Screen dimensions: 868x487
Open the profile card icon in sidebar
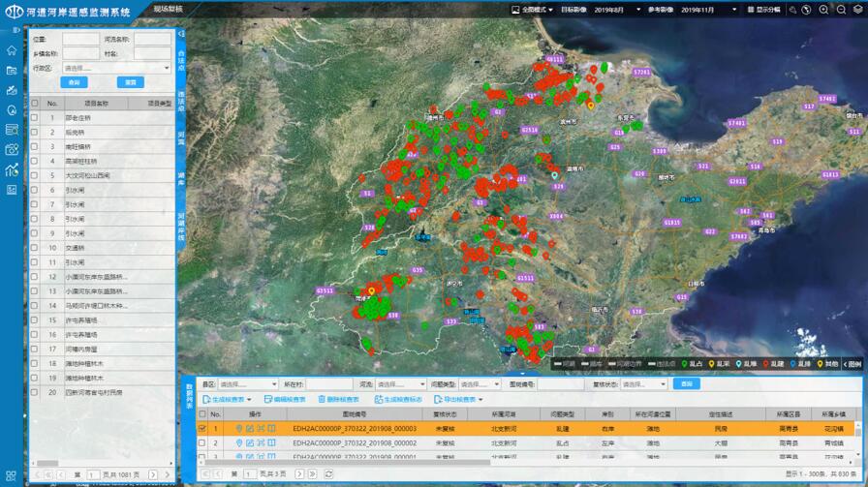12,190
